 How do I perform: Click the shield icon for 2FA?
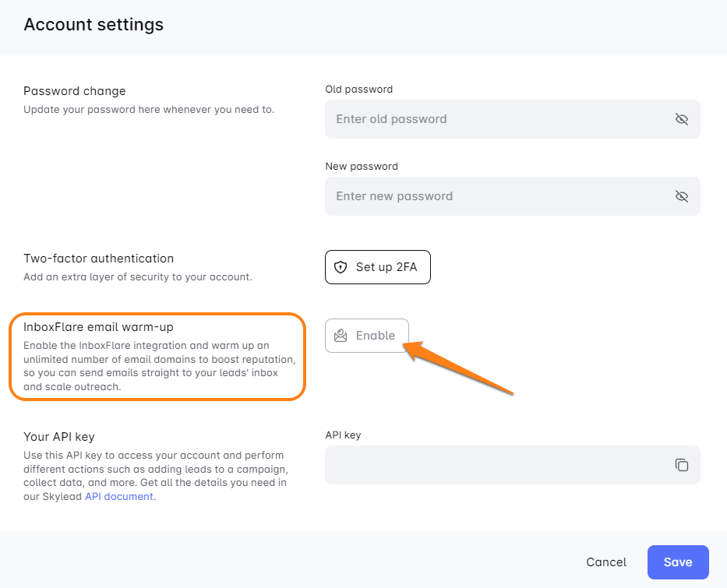[340, 267]
